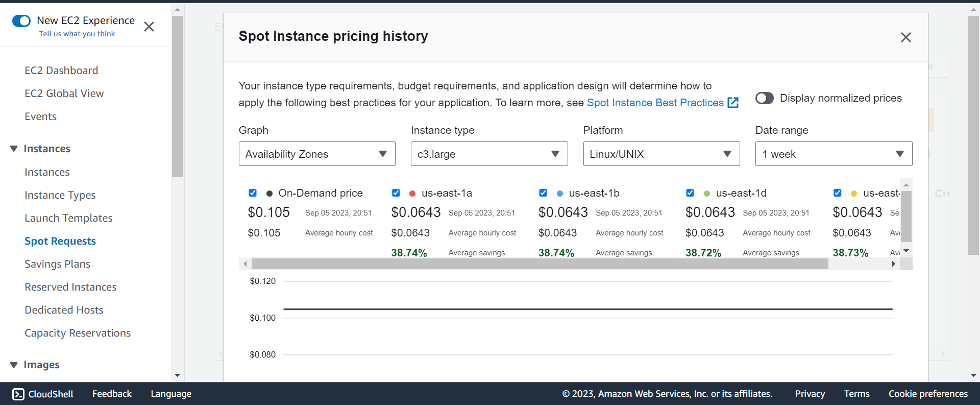This screenshot has height=405, width=980.
Task: Click the us-east-1a 38.74% average savings value
Action: click(409, 253)
